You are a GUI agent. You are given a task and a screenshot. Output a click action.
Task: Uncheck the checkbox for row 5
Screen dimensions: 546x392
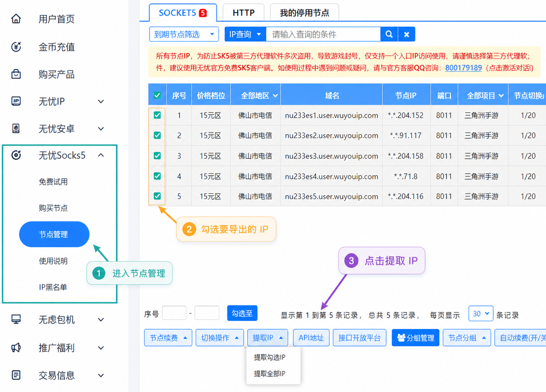pyautogui.click(x=157, y=196)
